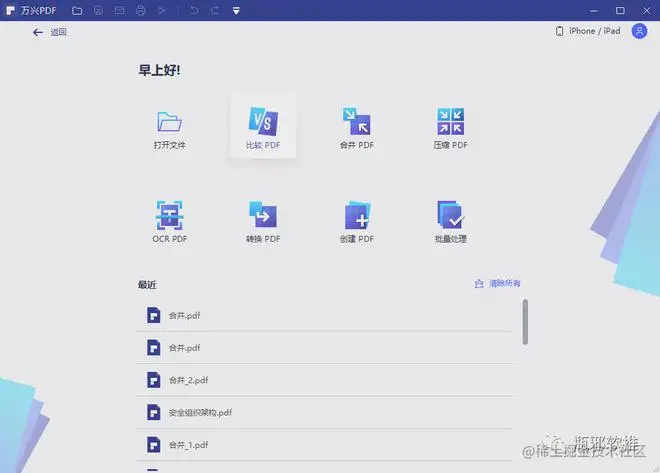This screenshot has height=473, width=660.
Task: Click the undo icon in title bar
Action: [x=194, y=11]
